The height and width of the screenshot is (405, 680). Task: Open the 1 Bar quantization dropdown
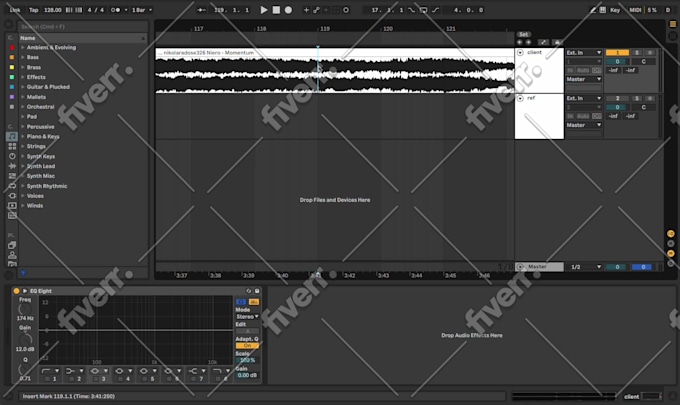[x=142, y=10]
